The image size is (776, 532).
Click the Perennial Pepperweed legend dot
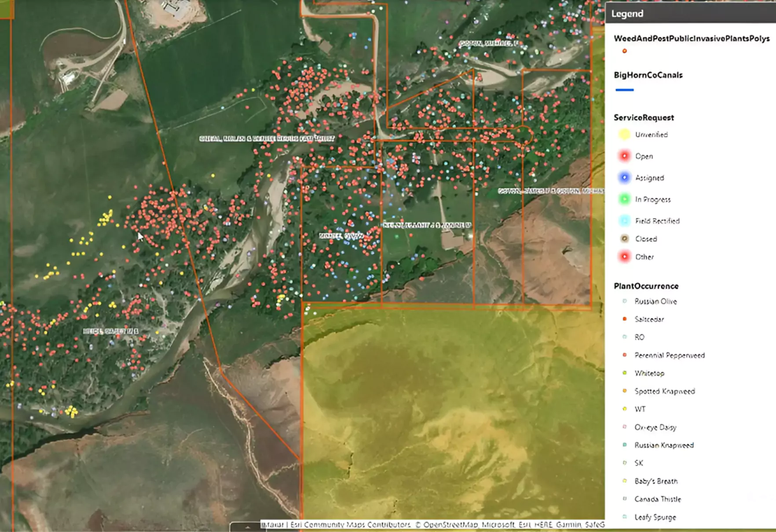[x=624, y=355]
